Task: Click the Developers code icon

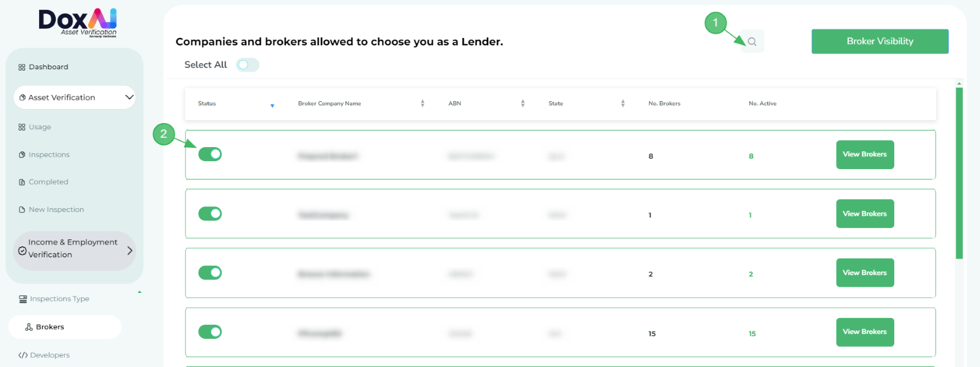Action: point(23,355)
